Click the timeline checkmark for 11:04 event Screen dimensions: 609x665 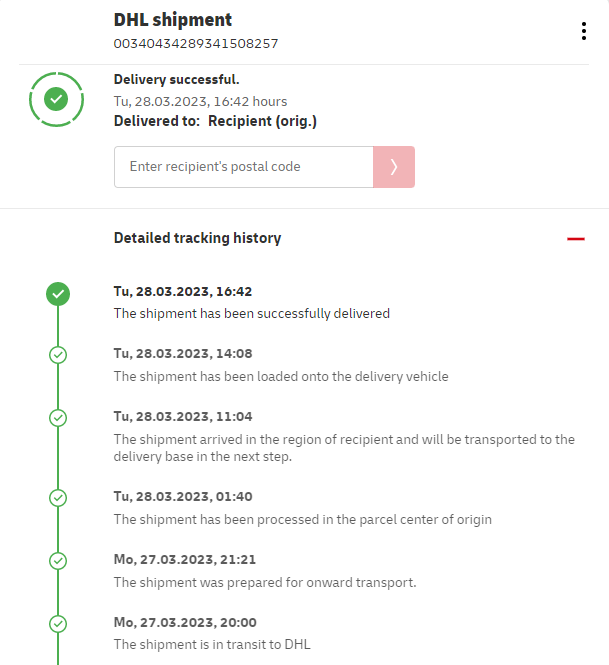[x=58, y=418]
